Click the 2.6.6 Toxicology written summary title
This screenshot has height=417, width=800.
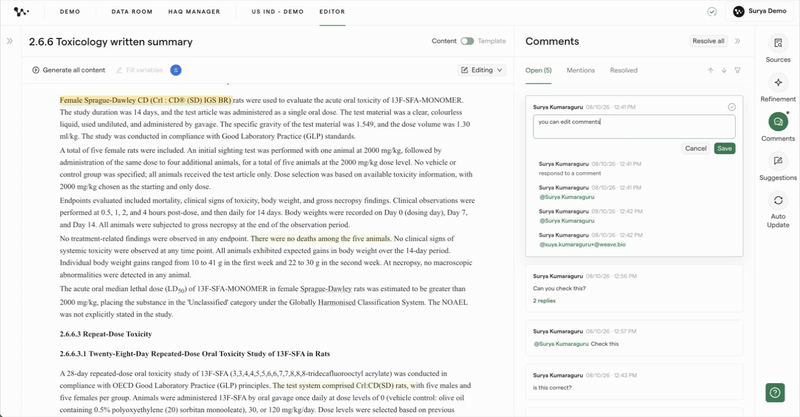click(111, 41)
